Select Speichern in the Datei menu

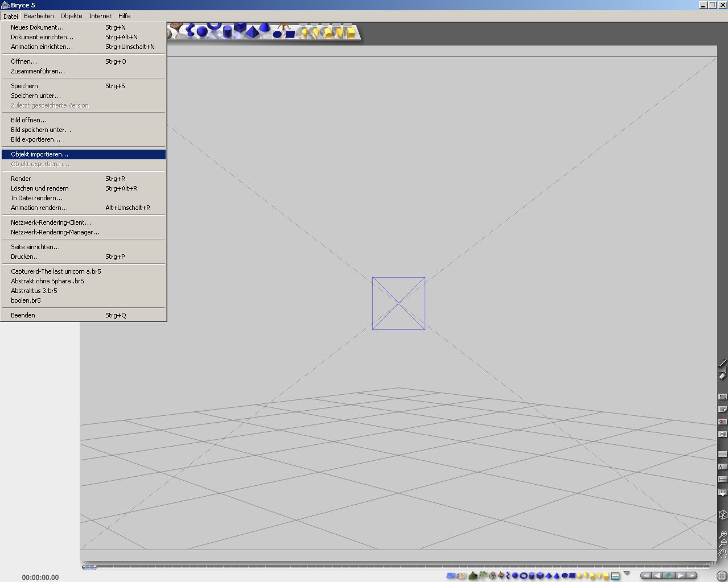(84, 86)
